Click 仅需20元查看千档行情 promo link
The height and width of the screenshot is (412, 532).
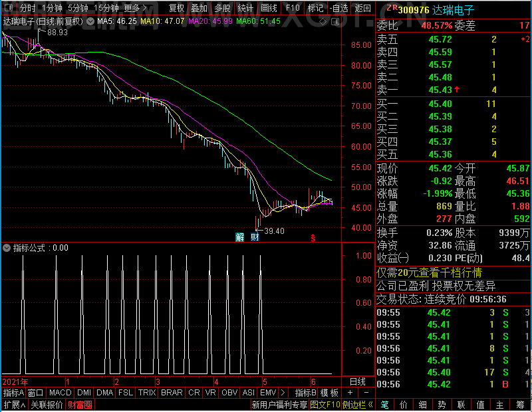click(x=429, y=272)
